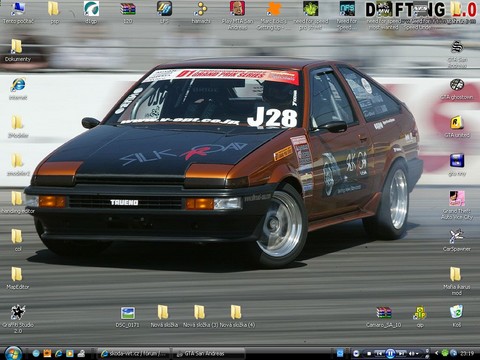Click the green system tray icon

[445, 353]
